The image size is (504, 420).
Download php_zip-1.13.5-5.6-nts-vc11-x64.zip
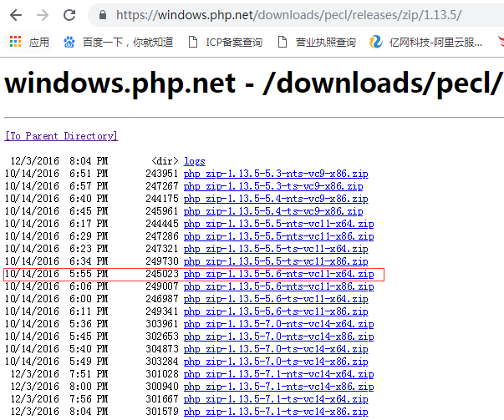(x=278, y=274)
